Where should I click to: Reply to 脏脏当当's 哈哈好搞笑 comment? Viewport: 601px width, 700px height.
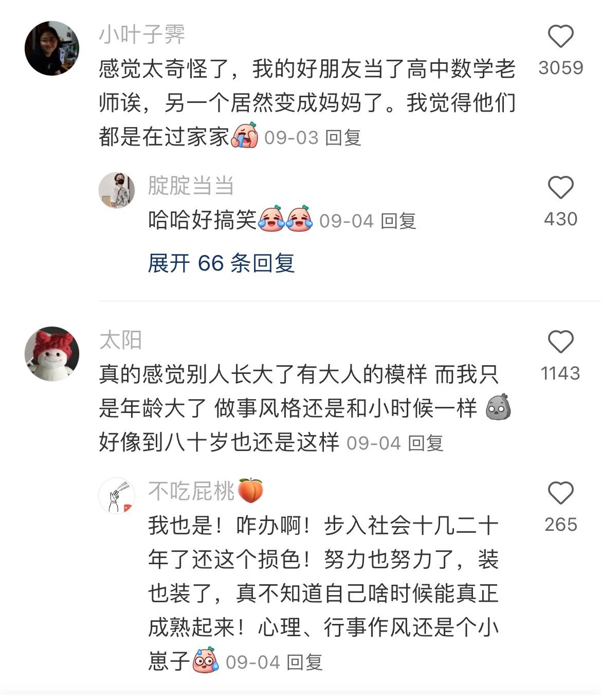point(398,221)
